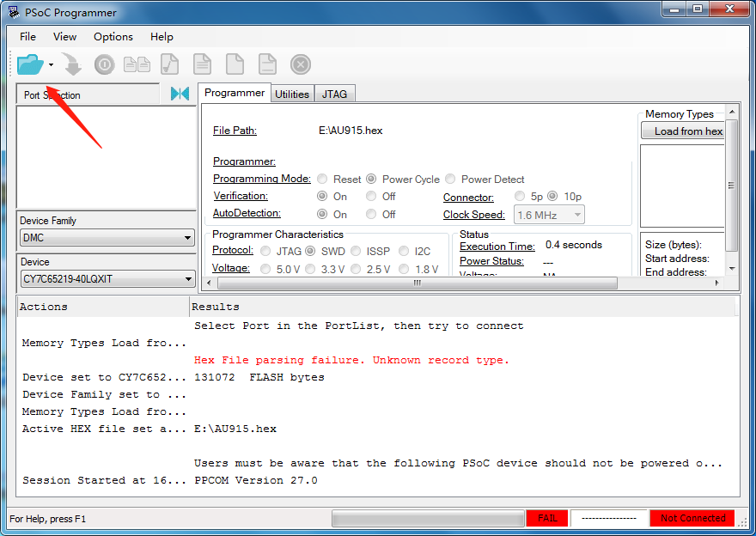Screen dimensions: 756x536
Task: Open the Device Family DMC dropdown
Action: [107, 238]
